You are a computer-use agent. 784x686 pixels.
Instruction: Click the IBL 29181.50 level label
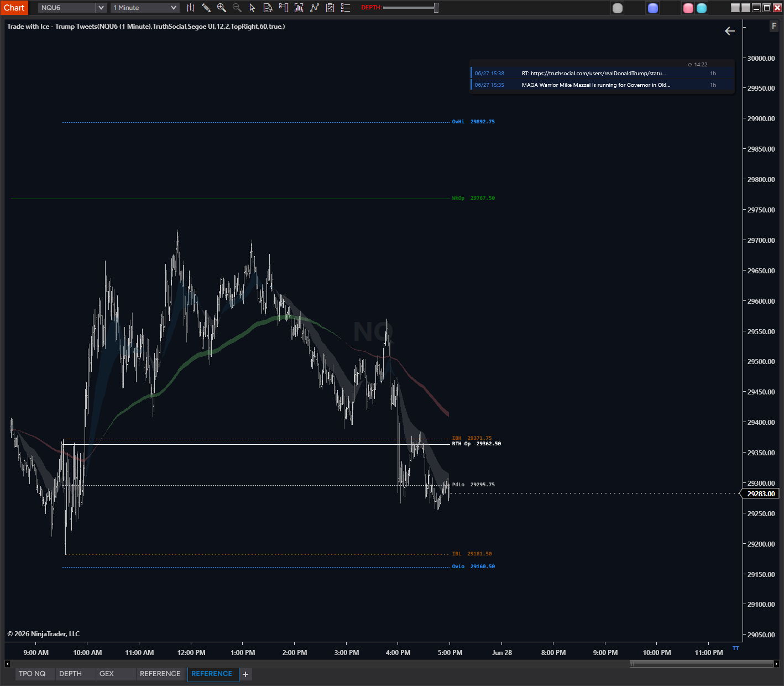[x=472, y=554]
